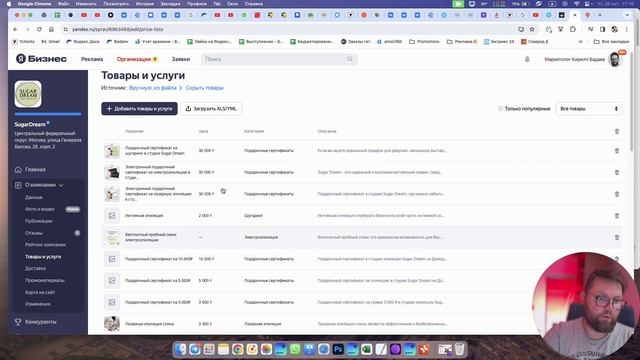Delete the 'Подарочный сертификат на шугаринг' row
The width and height of the screenshot is (640, 360).
(617, 151)
